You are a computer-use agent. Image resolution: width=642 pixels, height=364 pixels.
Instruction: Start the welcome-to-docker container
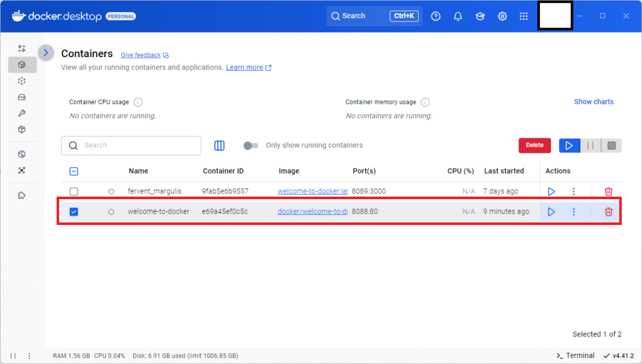point(551,212)
